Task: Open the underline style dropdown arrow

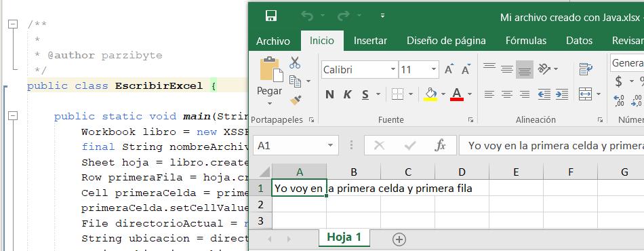Action: click(x=378, y=94)
